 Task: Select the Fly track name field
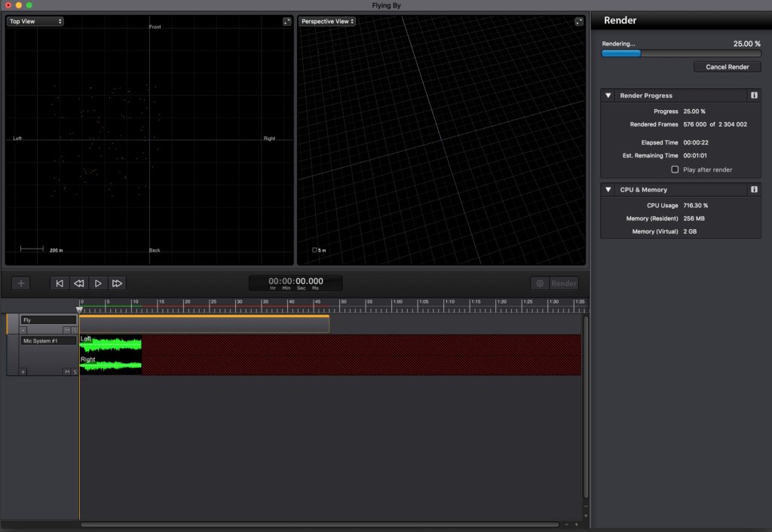48,320
